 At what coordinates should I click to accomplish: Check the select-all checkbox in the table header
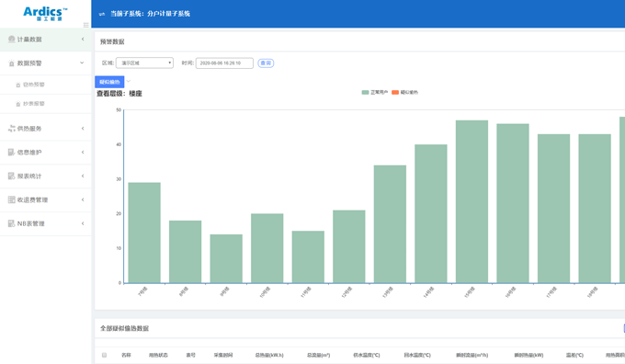click(x=104, y=355)
